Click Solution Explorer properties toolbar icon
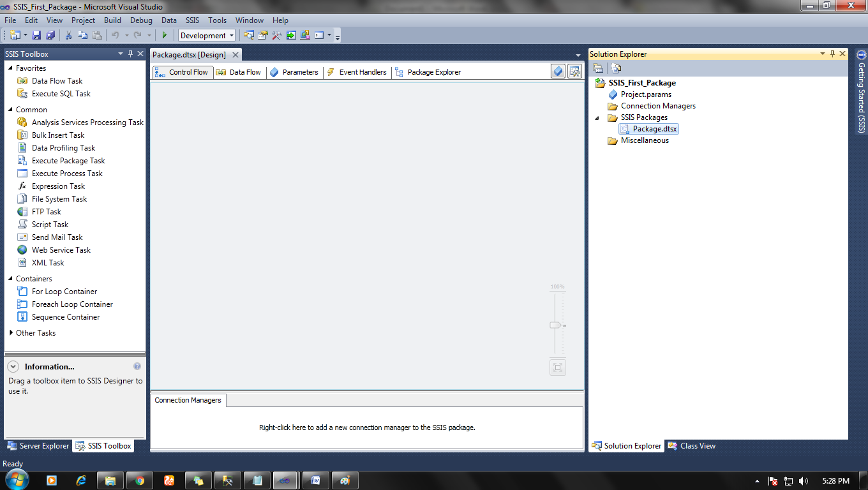868x490 pixels. pos(599,68)
